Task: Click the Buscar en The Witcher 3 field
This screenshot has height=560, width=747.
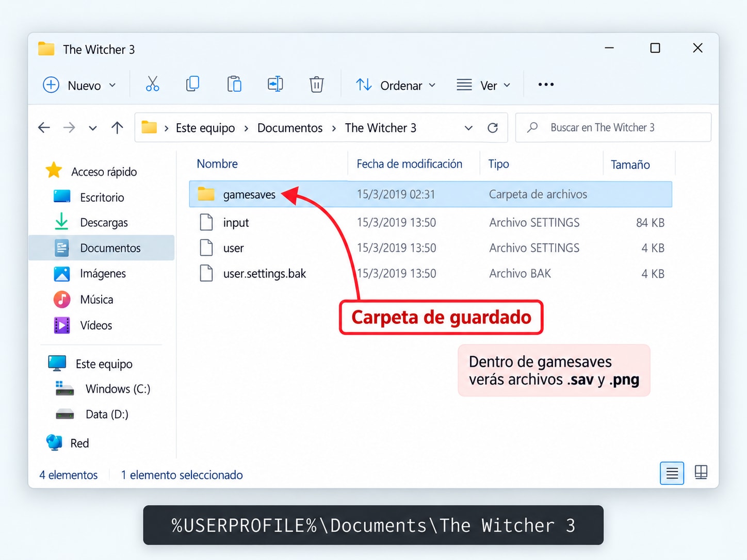Action: pos(613,127)
